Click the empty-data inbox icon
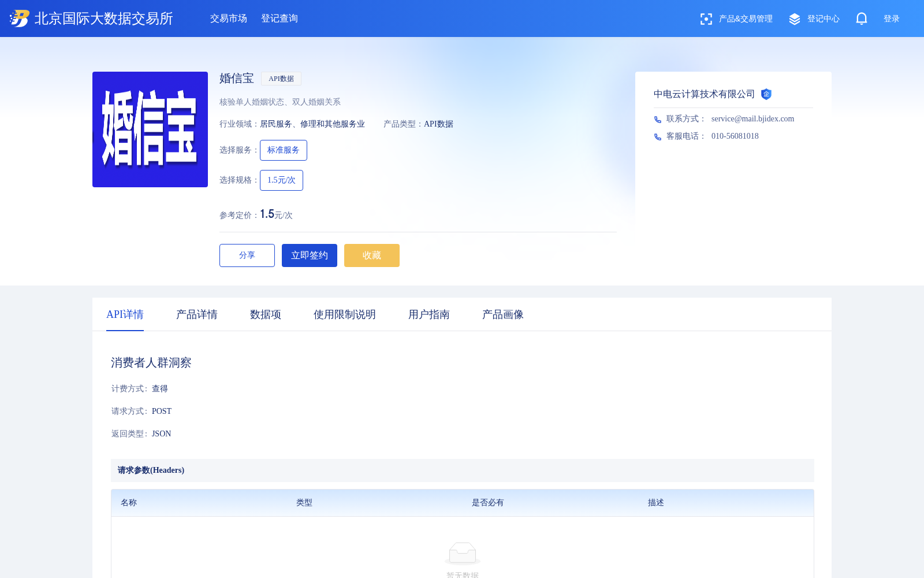 coord(463,553)
